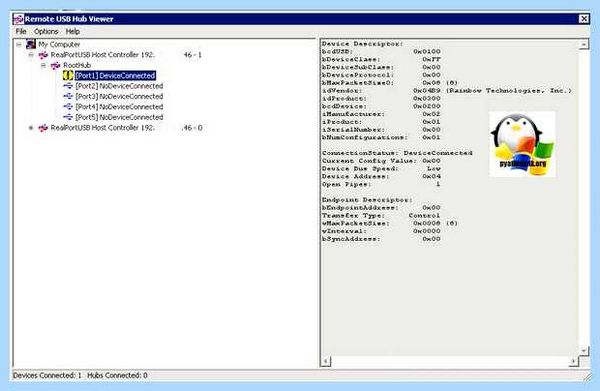Select [Port1] DeviceConnected
The width and height of the screenshot is (600, 391).
point(115,76)
